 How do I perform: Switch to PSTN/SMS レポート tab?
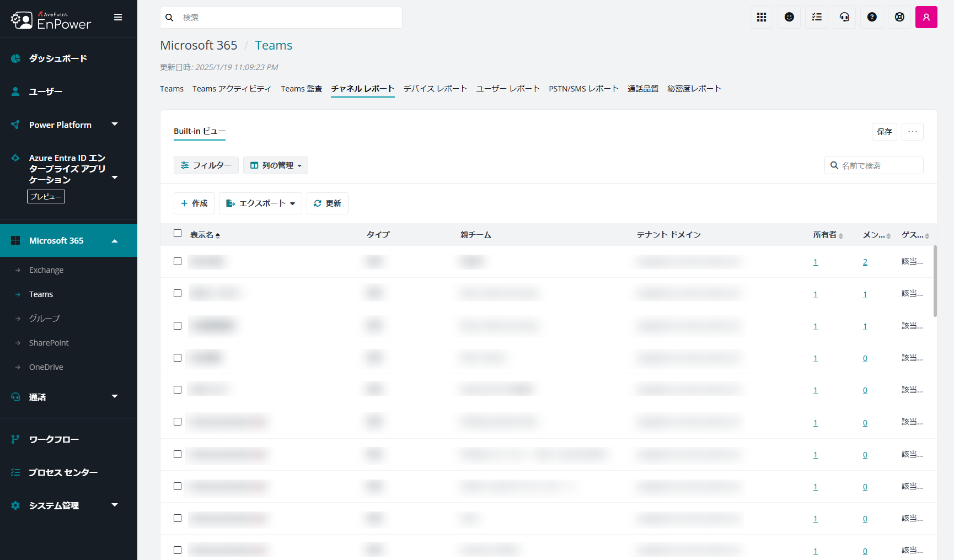click(583, 89)
